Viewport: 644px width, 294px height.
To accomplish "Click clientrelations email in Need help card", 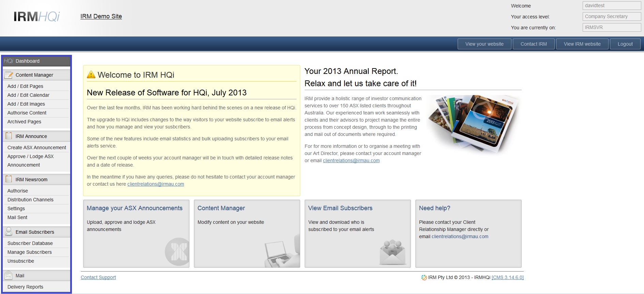I will pyautogui.click(x=460, y=236).
